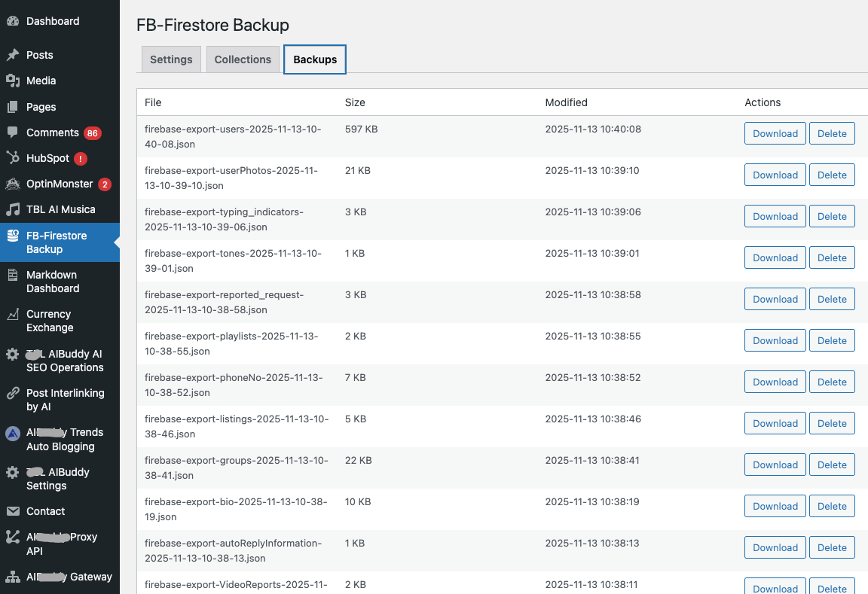Open the Collections tab
The width and height of the screenshot is (868, 594).
coord(243,59)
